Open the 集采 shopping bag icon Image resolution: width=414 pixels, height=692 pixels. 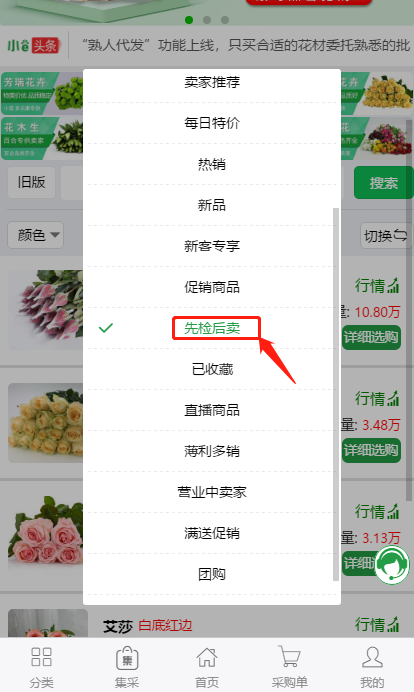[x=127, y=658]
